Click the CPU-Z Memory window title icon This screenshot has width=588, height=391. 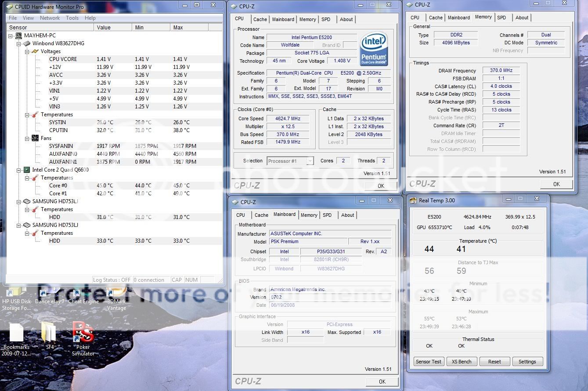pos(410,5)
